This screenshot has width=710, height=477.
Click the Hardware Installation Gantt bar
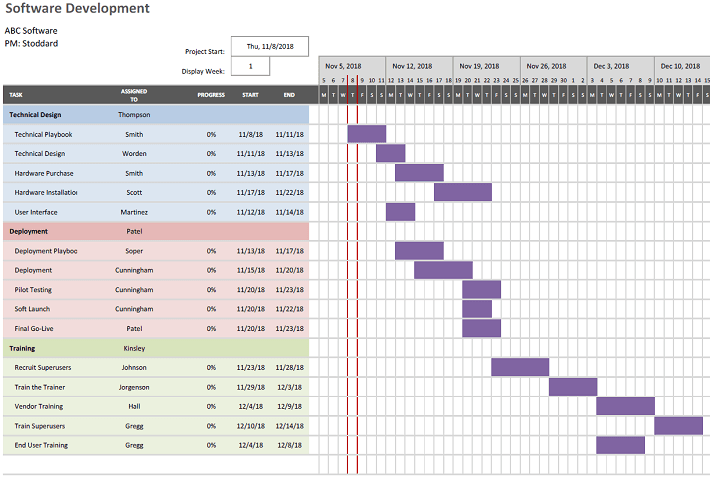(463, 192)
